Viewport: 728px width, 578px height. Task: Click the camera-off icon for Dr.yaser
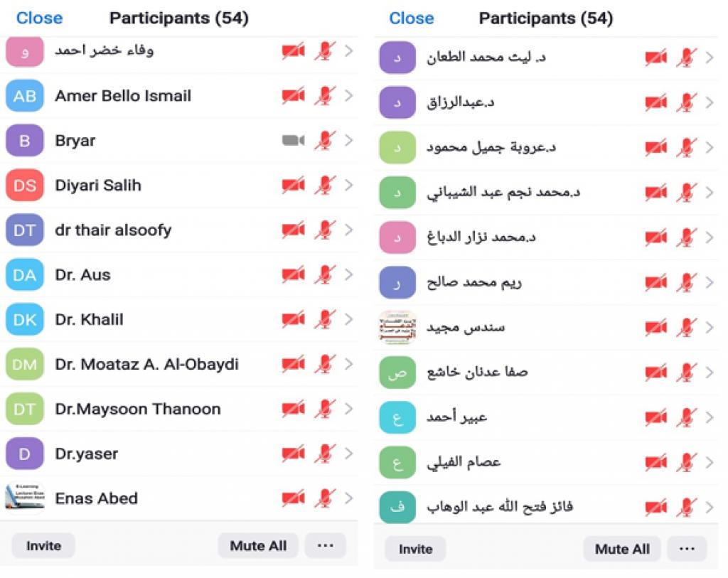point(293,454)
